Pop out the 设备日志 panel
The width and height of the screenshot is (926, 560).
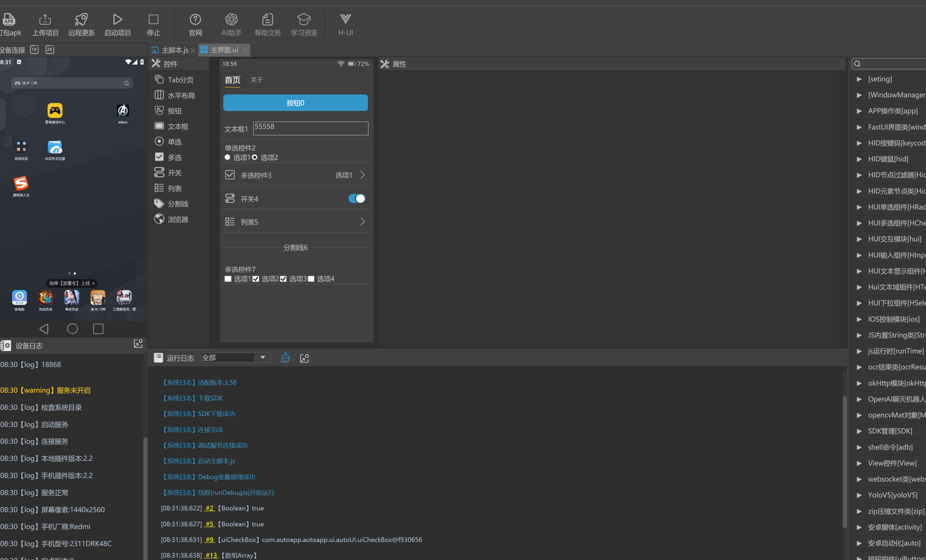click(138, 343)
